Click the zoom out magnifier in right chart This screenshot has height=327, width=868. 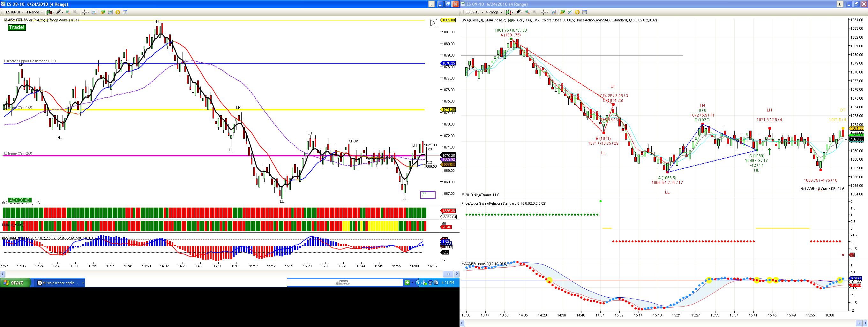(535, 12)
